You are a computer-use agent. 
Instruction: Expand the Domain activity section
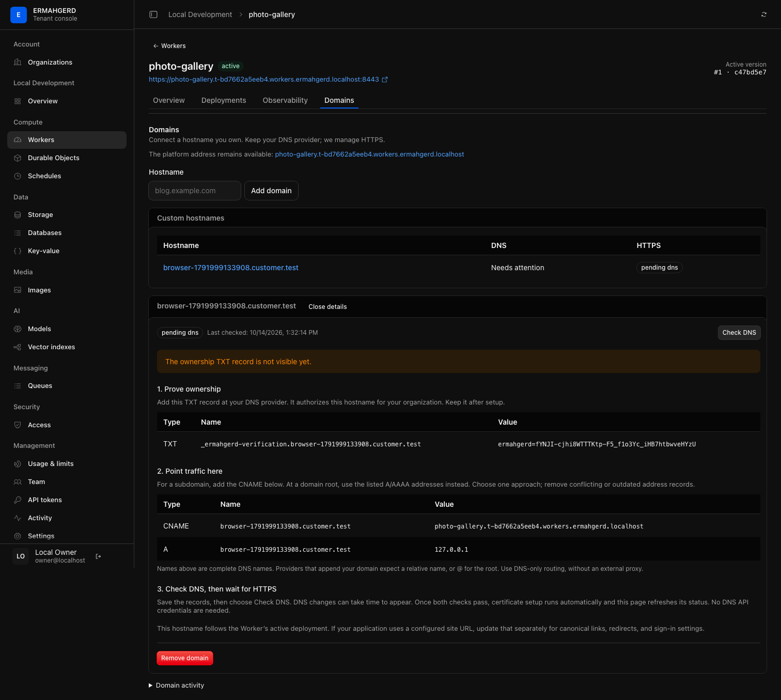click(x=177, y=686)
